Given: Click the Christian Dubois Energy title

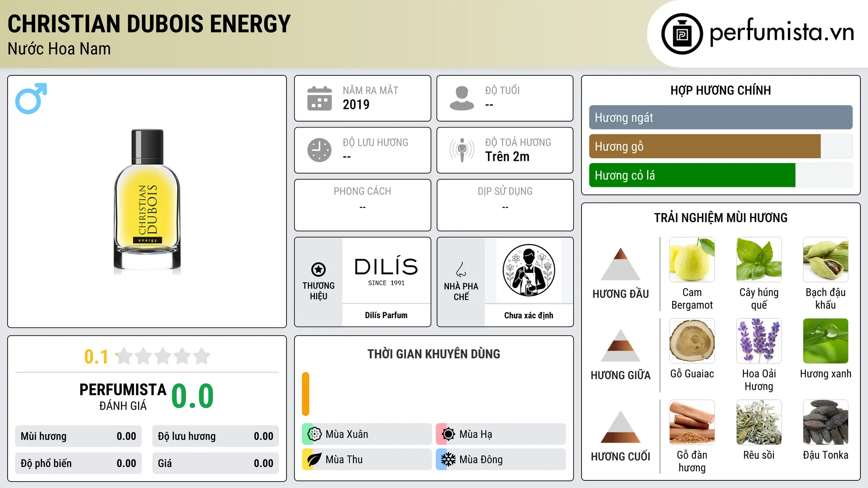Looking at the screenshot, I should coord(149,24).
